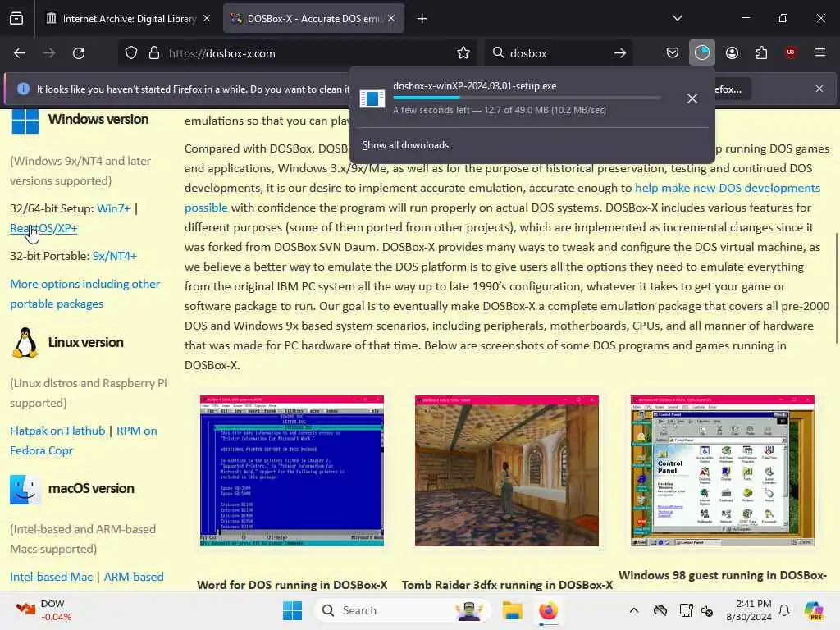The height and width of the screenshot is (630, 840).
Task: Click the page vertical scrollbar
Action: pyautogui.click(x=836, y=290)
